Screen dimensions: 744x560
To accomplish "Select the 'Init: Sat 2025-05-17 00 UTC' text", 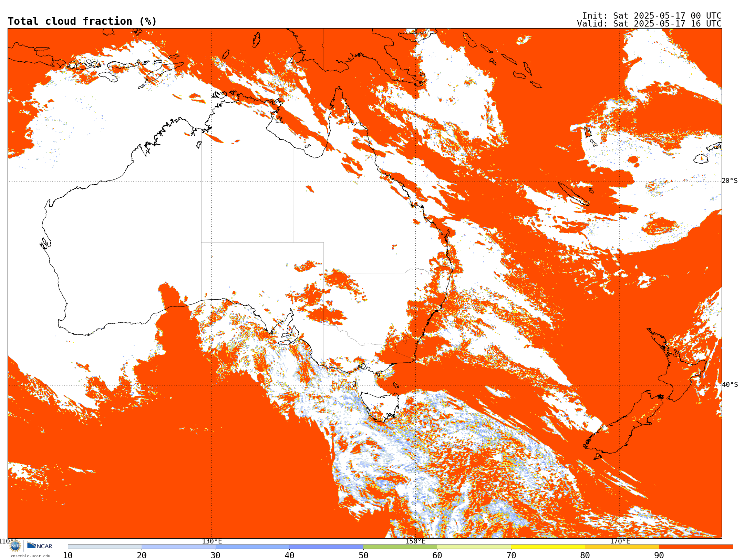I will [652, 16].
